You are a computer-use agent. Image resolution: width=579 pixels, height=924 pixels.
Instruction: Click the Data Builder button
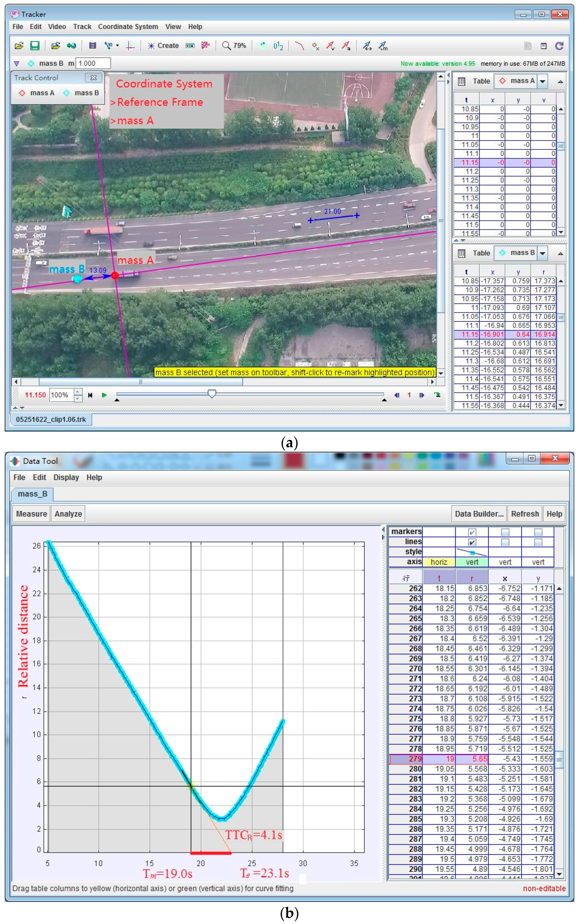pos(479,514)
